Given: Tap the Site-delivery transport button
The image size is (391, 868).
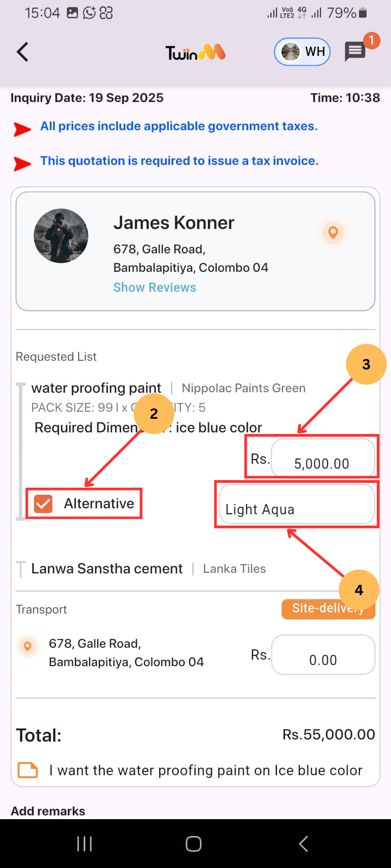Looking at the screenshot, I should [328, 609].
